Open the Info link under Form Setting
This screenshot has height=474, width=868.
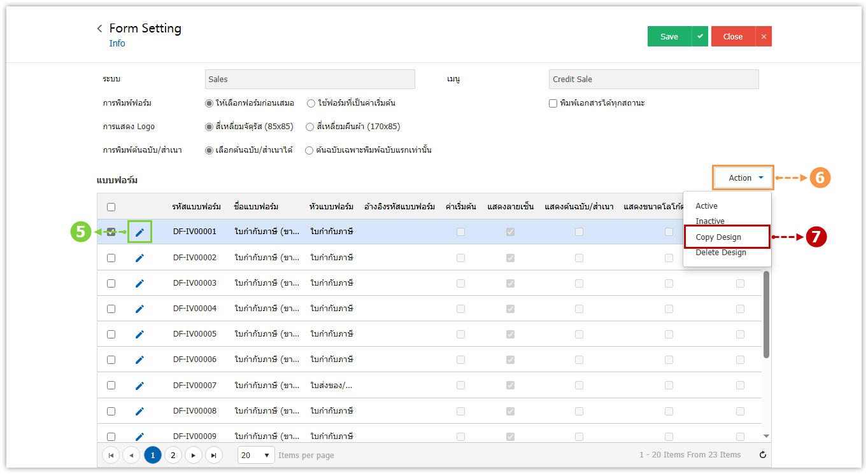(x=117, y=43)
